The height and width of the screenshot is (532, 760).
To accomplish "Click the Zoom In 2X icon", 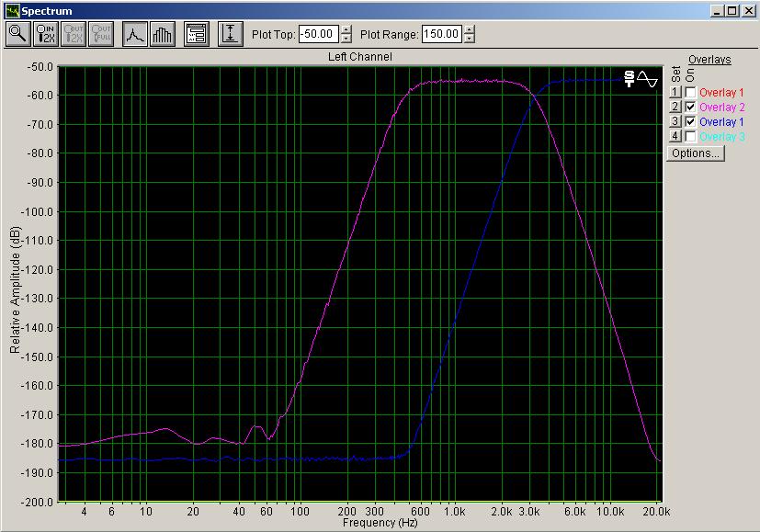I will click(x=46, y=34).
